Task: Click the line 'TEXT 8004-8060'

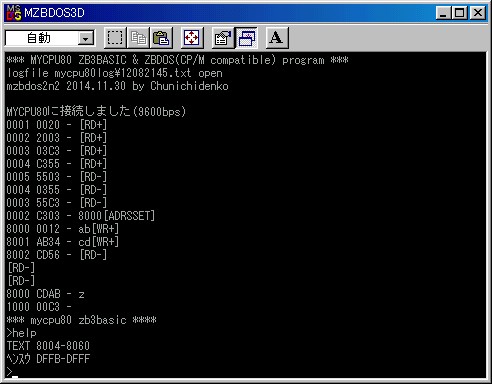Action: pos(48,346)
